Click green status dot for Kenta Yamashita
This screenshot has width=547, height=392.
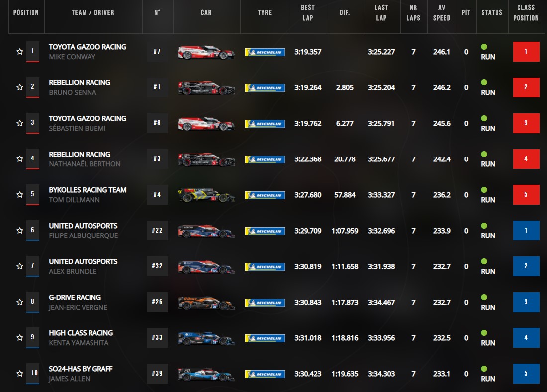pos(484,333)
